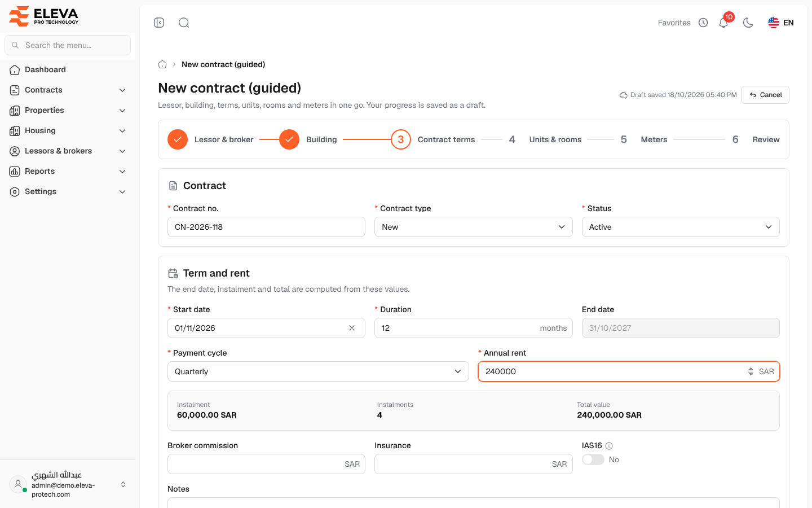Click the Dashboard sidebar icon
Image resolution: width=812 pixels, height=508 pixels.
point(15,69)
